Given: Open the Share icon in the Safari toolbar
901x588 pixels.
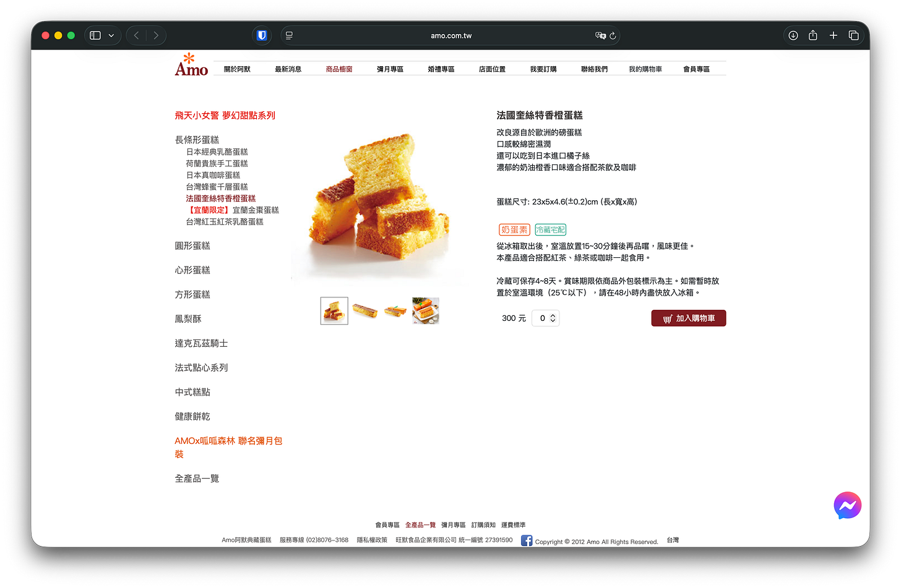Looking at the screenshot, I should point(813,35).
